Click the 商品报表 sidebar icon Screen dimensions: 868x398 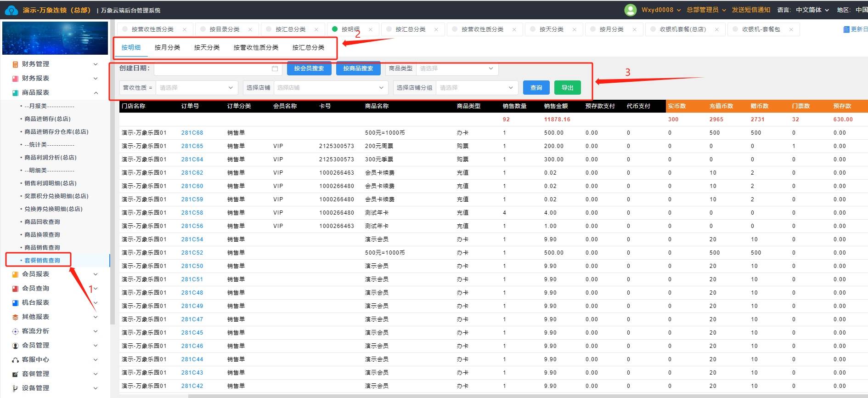(15, 93)
